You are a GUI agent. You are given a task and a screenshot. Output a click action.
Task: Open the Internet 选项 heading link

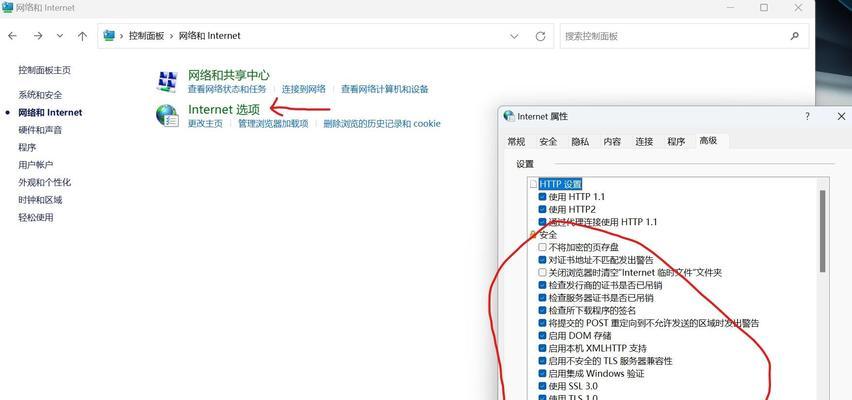point(224,109)
